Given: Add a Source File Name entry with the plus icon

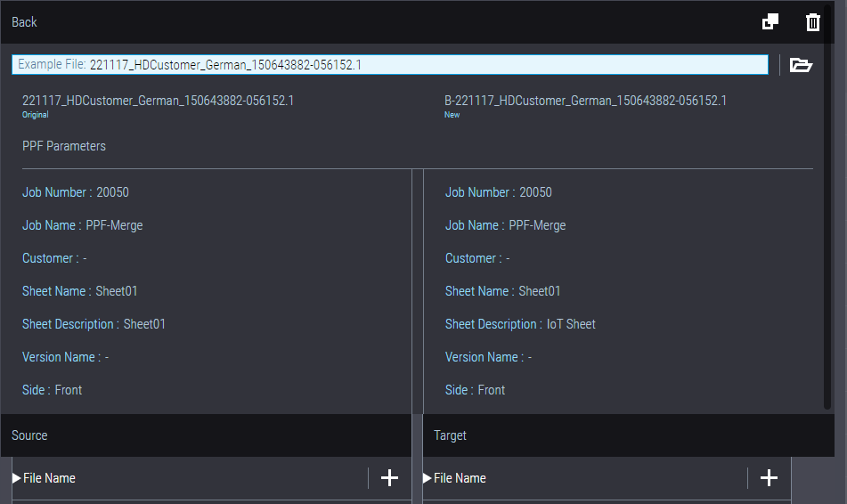Looking at the screenshot, I should [x=389, y=478].
